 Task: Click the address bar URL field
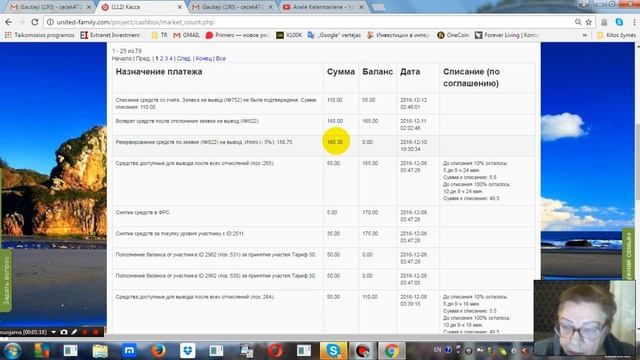click(x=310, y=22)
